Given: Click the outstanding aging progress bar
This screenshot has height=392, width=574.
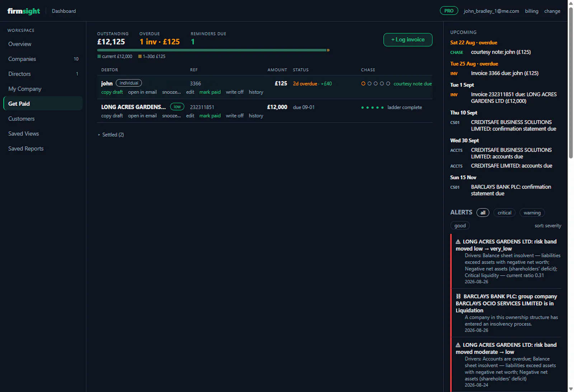Looking at the screenshot, I should click(213, 50).
